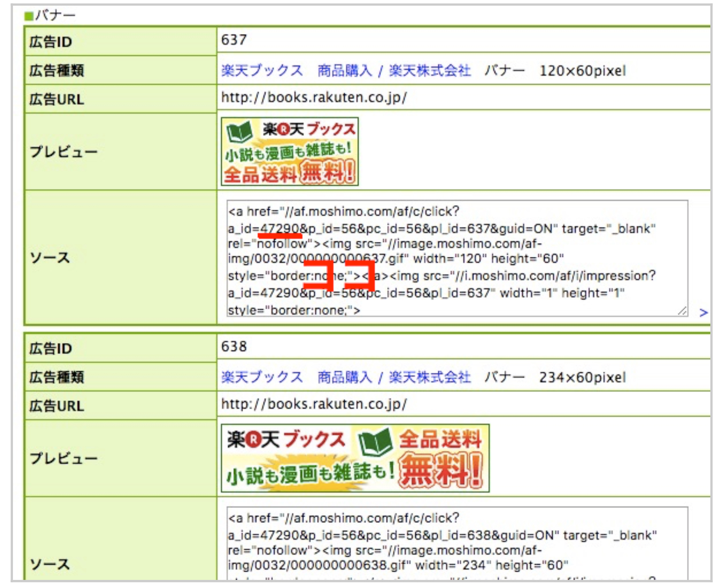Click inside source code textarea for ad 638
Screen dimensions: 716x588
tap(457, 543)
